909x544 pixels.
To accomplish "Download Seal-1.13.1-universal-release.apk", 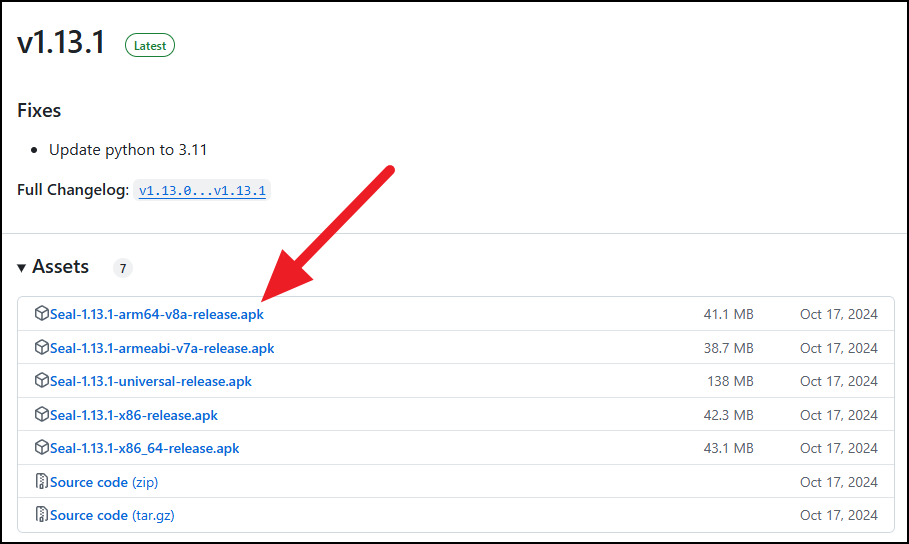I will [x=151, y=382].
